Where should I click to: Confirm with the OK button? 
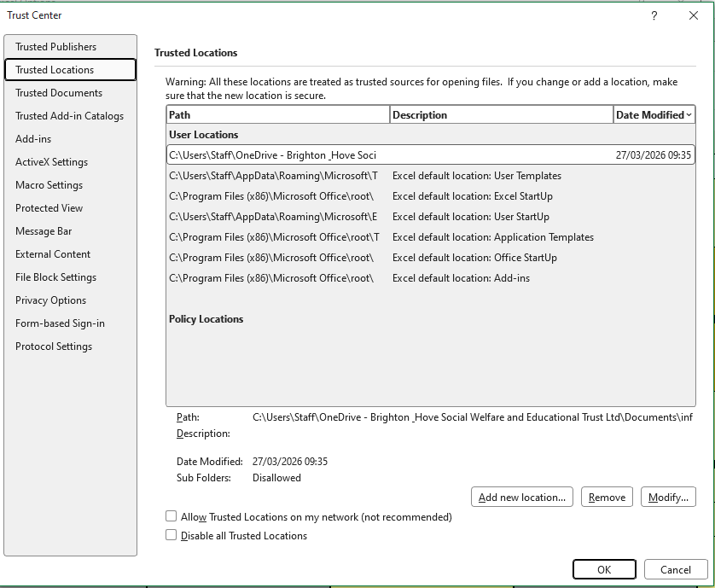[x=604, y=570]
